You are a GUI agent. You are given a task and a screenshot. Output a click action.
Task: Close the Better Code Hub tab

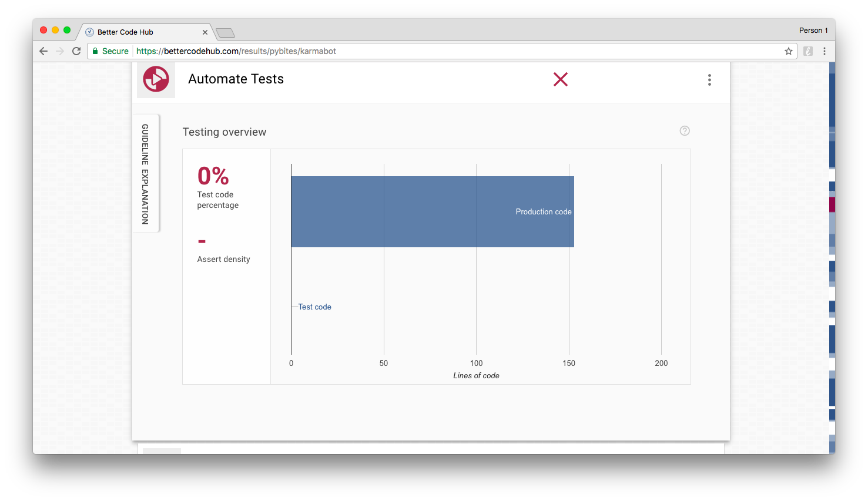[x=205, y=32]
